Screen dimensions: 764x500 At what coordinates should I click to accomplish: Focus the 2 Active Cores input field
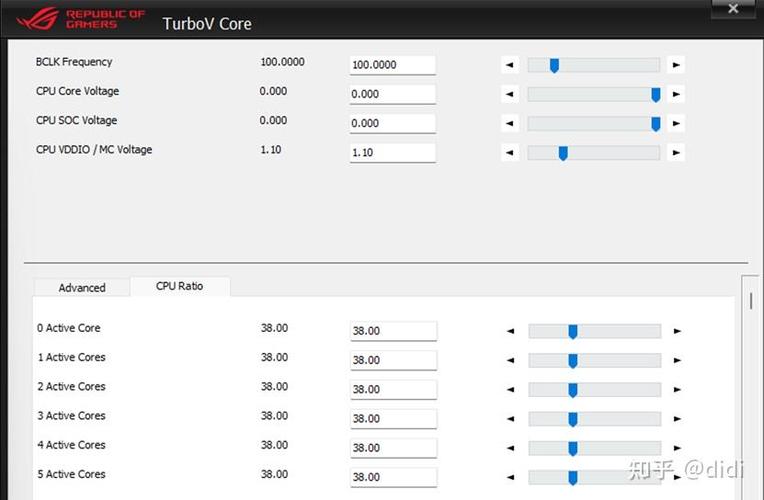pos(393,389)
